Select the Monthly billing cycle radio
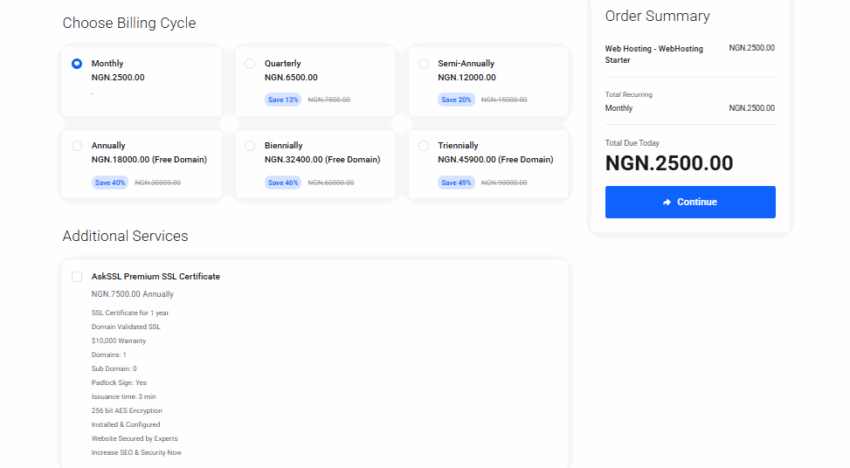Screen dimensions: 850x468 [x=77, y=63]
